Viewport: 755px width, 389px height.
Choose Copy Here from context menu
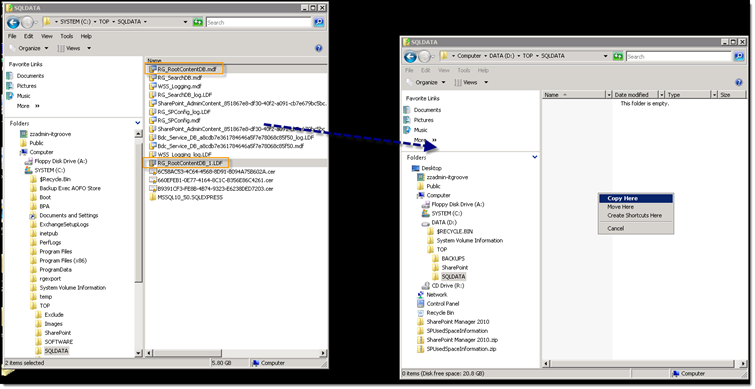coord(636,198)
